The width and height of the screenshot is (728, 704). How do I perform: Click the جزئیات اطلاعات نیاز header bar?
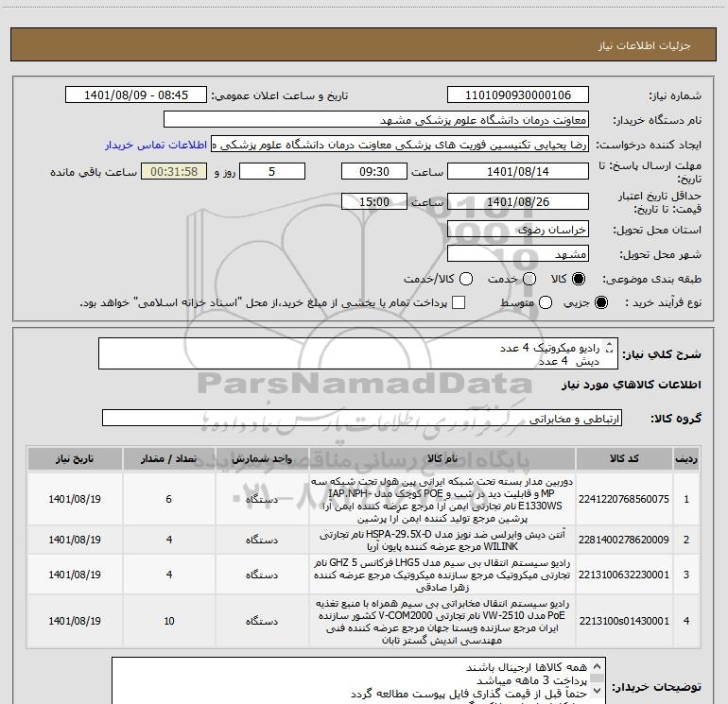364,44
